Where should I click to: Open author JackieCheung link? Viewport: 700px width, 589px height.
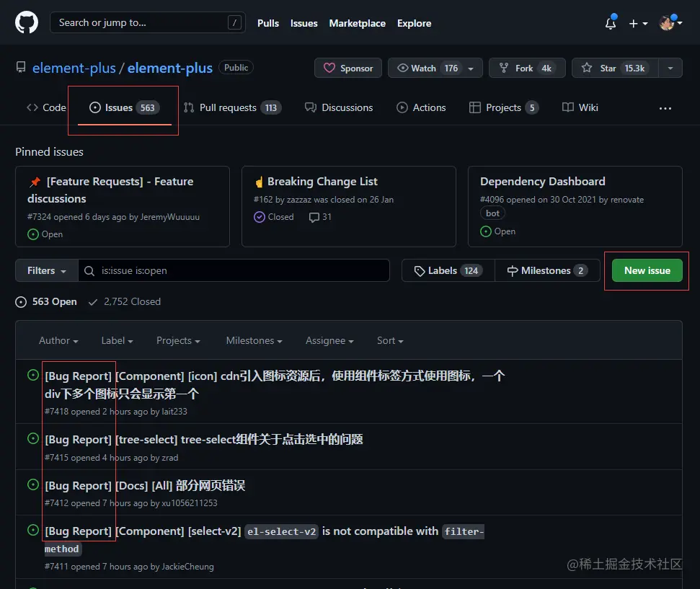[x=187, y=566]
